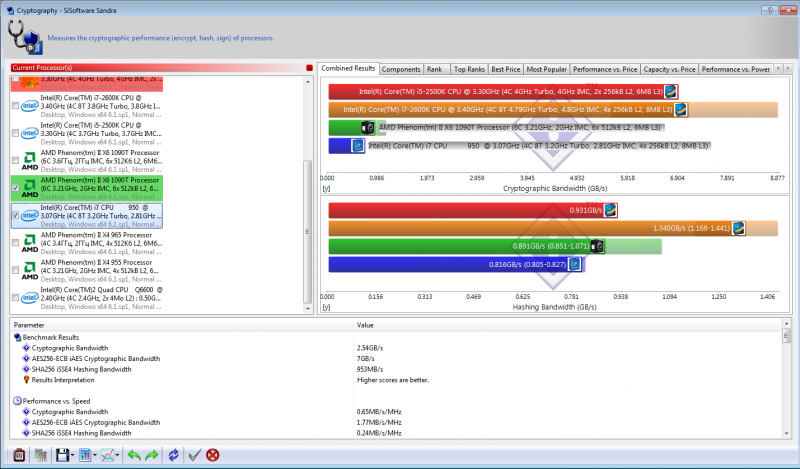Screen dimensions: 800x469
Task: Click the help question mark button in title bar
Action: coord(769,10)
